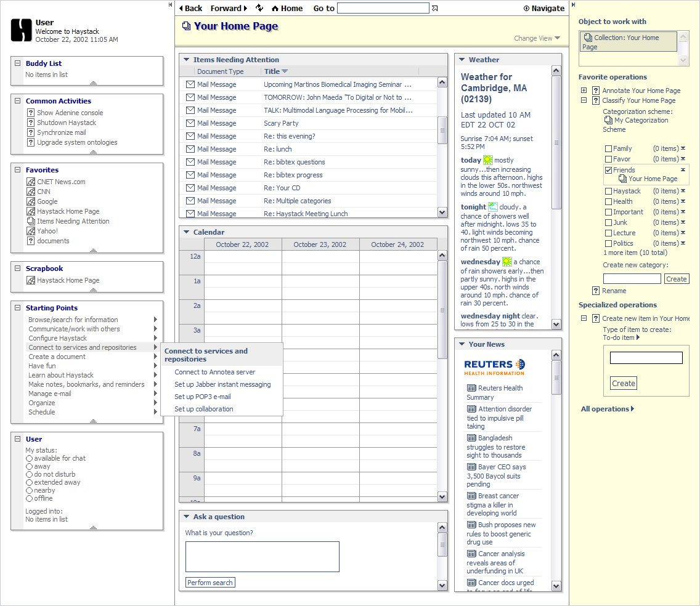This screenshot has width=700, height=606.
Task: Click the Back navigation button
Action: (190, 9)
